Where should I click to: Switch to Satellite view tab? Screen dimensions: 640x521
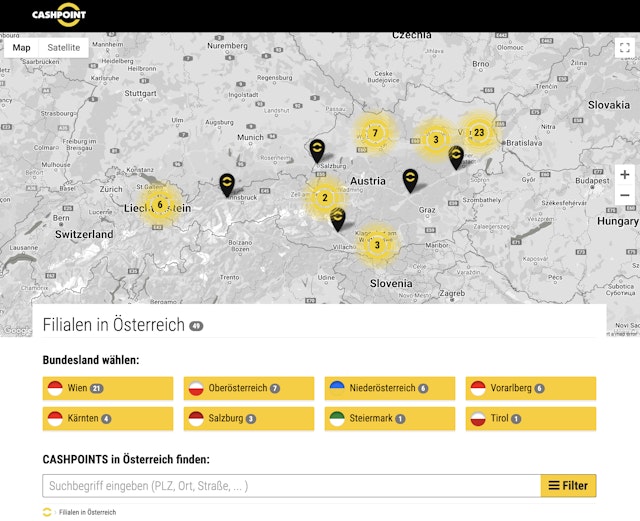click(64, 48)
